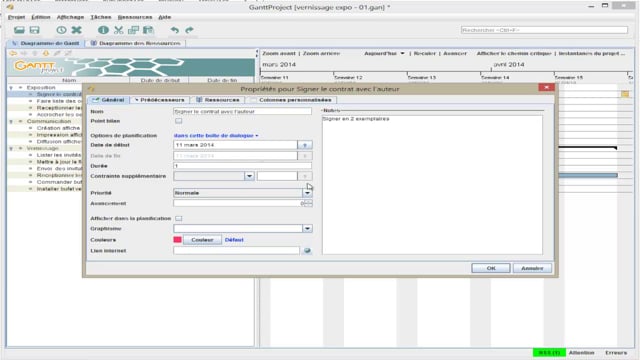
Task: Toggle the Point bilan checkbox
Action: coord(178,121)
